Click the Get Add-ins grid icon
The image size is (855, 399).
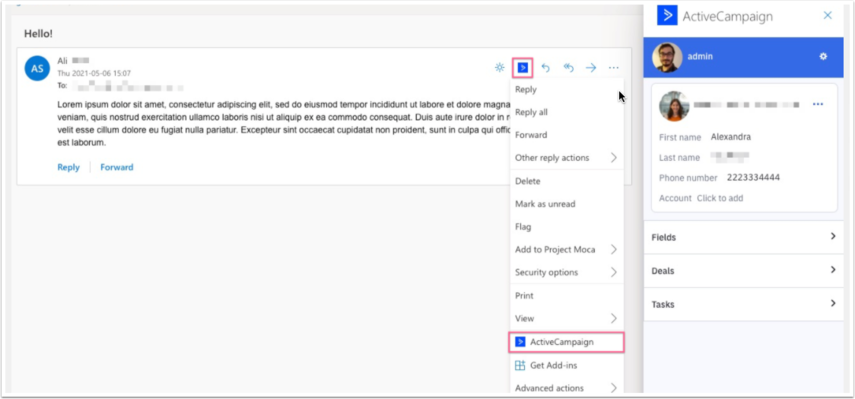(520, 365)
